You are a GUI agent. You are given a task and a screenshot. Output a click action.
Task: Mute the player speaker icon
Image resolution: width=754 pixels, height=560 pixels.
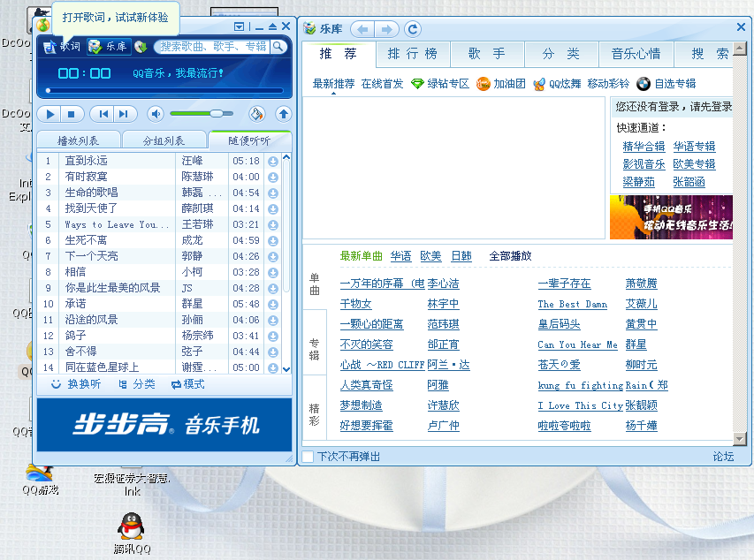click(156, 114)
